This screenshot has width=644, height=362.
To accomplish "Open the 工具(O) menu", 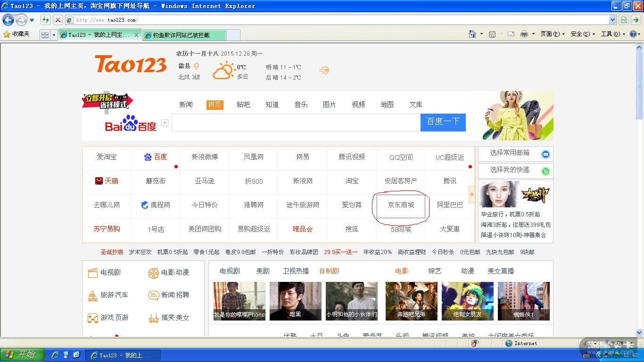I will [613, 34].
